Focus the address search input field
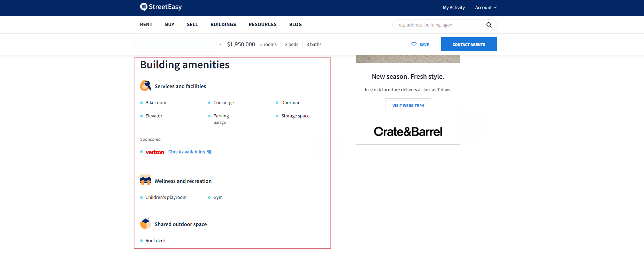The height and width of the screenshot is (255, 644). click(x=440, y=25)
